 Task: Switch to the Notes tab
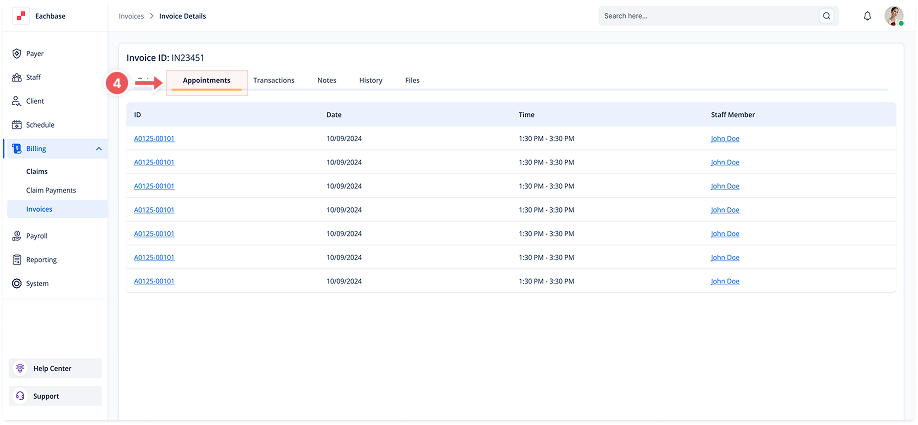[327, 80]
